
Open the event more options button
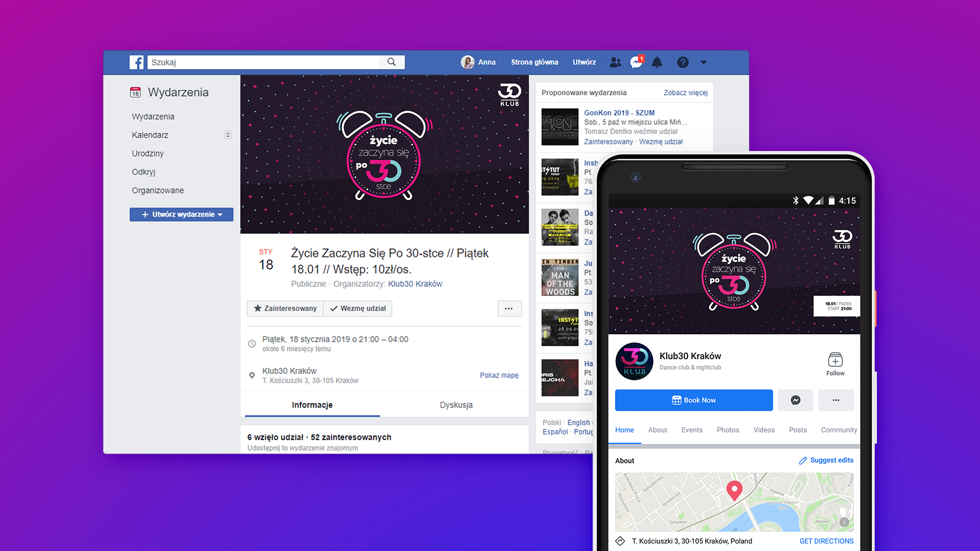[x=509, y=308]
